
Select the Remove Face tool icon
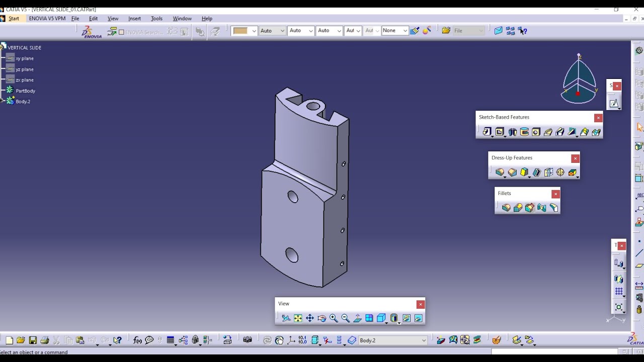click(573, 172)
